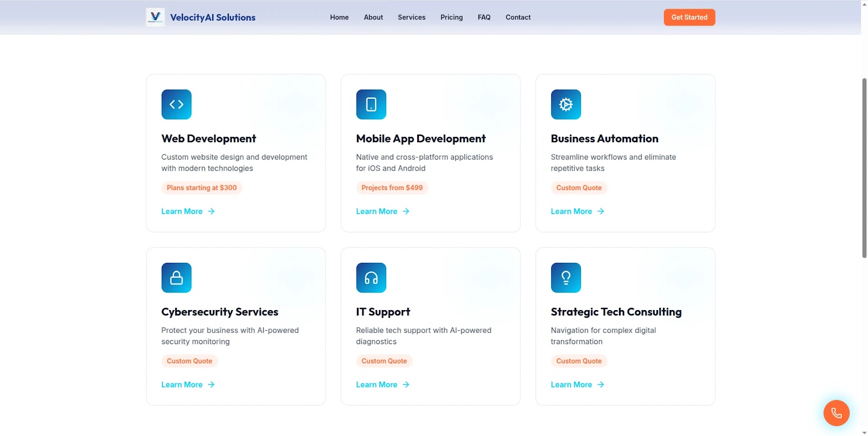Screen dimensions: 868x436
Task: Click the IT Support headphones icon
Action: pos(371,277)
